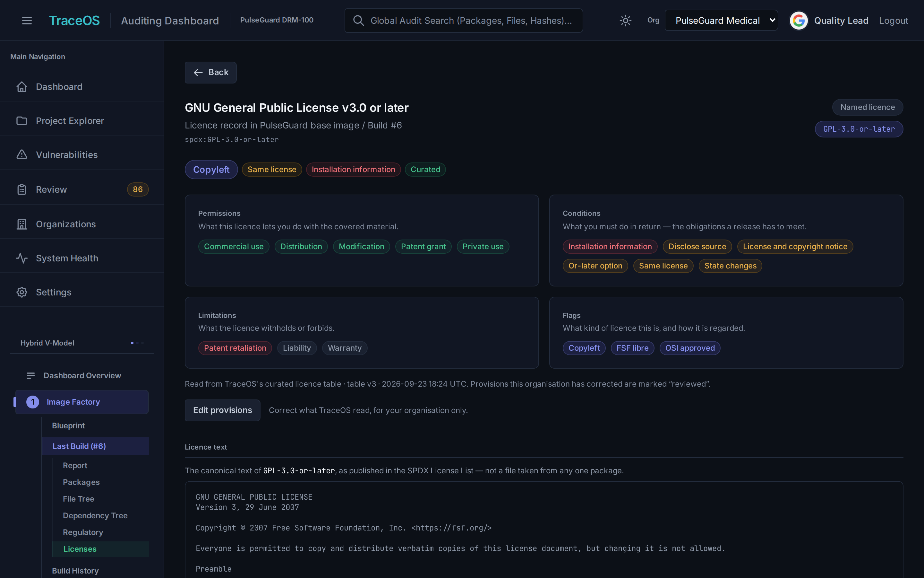The width and height of the screenshot is (924, 578).
Task: Click the Disclose source condition chip
Action: point(697,247)
